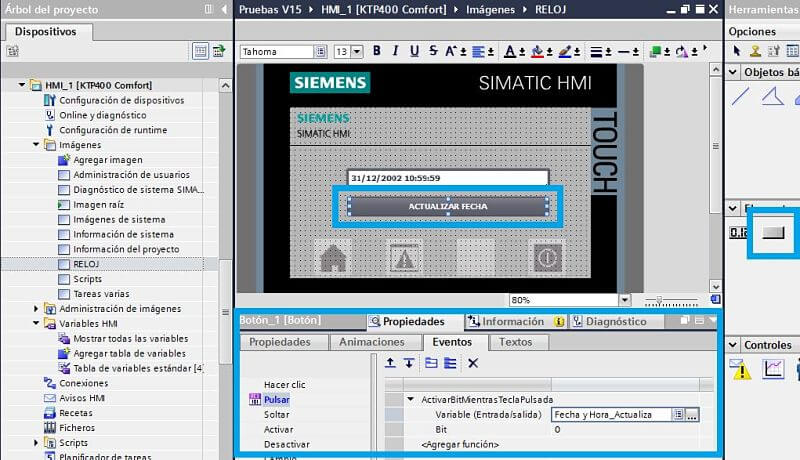Click the line style icon

[x=623, y=52]
